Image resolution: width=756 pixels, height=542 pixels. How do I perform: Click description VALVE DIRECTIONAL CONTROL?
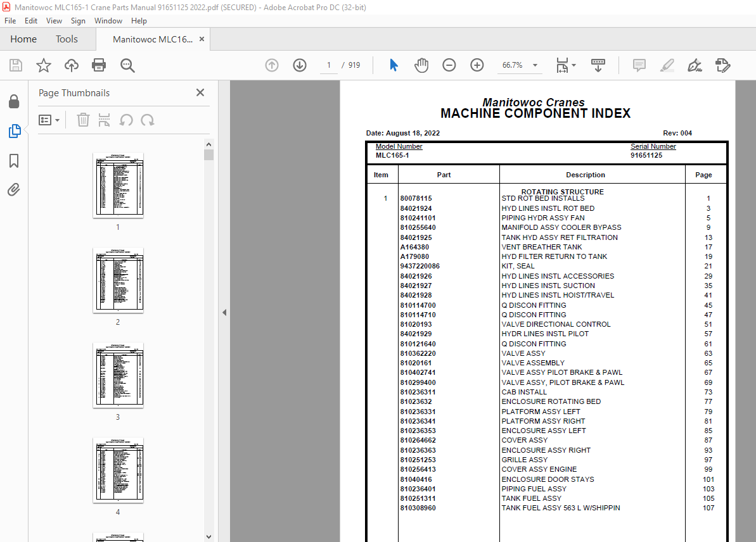tap(556, 324)
